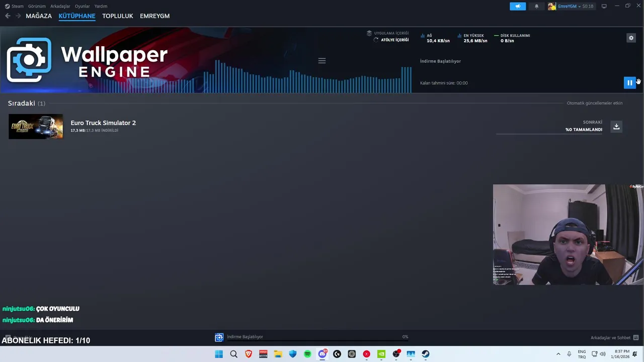The width and height of the screenshot is (644, 362).
Task: Open Steam from taskbar
Action: click(426, 354)
